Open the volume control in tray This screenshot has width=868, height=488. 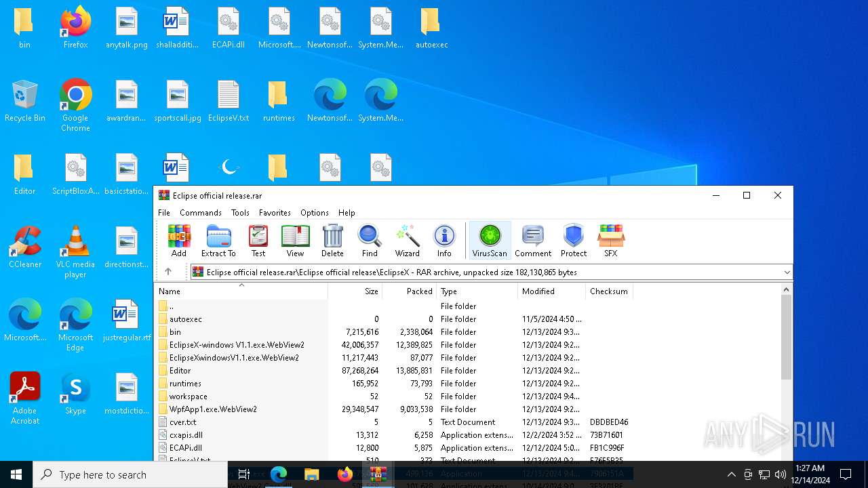coord(781,474)
